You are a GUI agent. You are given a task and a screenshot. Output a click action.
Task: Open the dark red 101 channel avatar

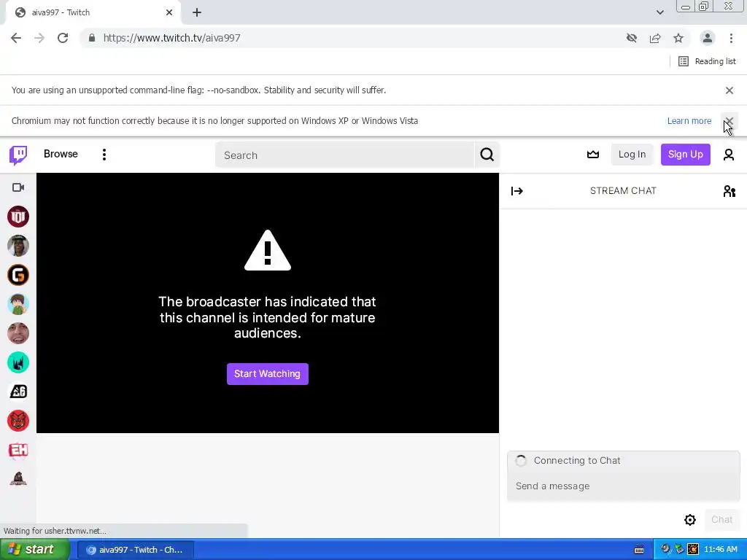tap(18, 217)
